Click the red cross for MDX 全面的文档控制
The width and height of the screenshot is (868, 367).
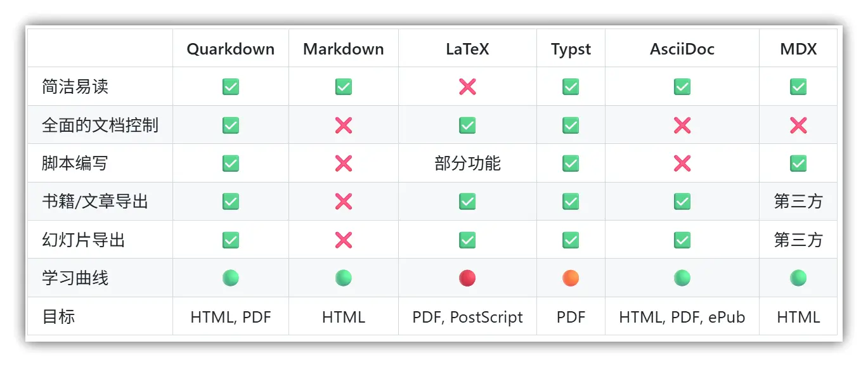(x=798, y=125)
